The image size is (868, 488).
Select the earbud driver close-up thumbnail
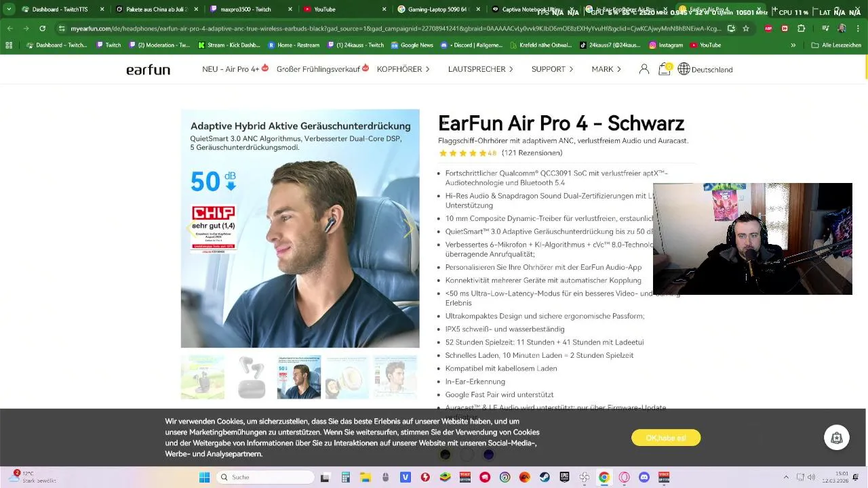pos(347,377)
